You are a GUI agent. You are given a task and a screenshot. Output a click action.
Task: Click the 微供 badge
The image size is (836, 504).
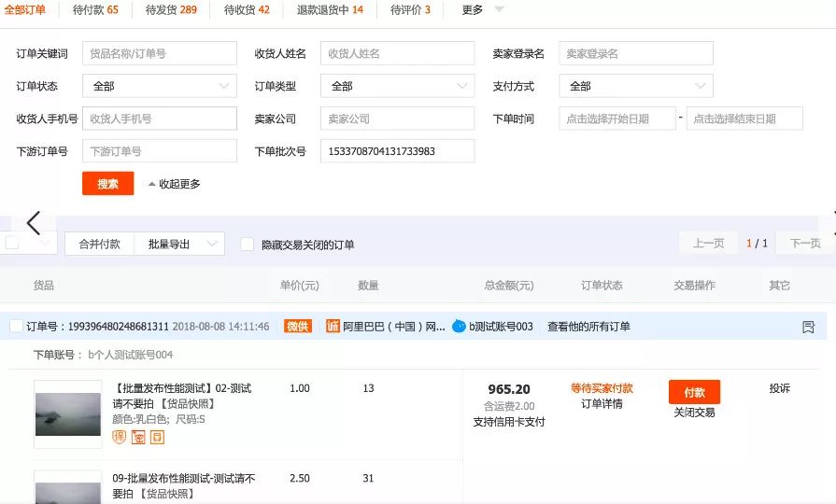[298, 326]
